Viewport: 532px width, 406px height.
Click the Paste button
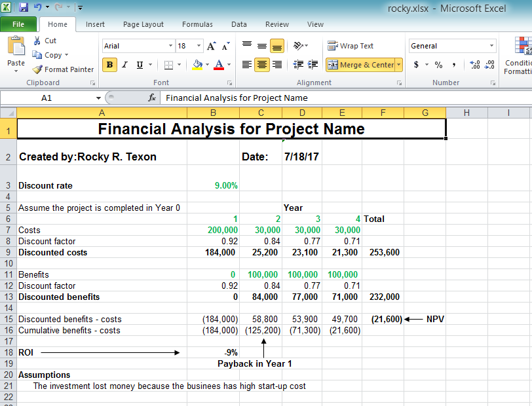16,52
